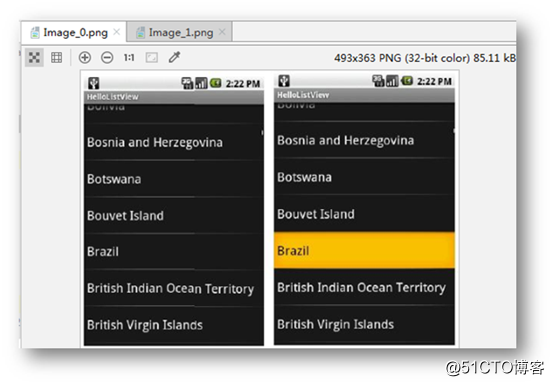Click HelloListView title in right screenshot
The width and height of the screenshot is (554, 386).
coord(303,95)
